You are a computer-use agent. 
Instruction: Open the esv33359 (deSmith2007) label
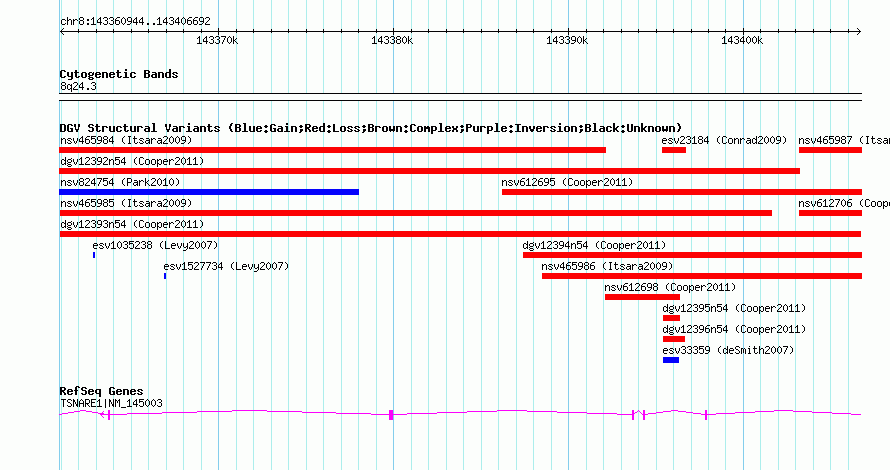[x=728, y=350]
